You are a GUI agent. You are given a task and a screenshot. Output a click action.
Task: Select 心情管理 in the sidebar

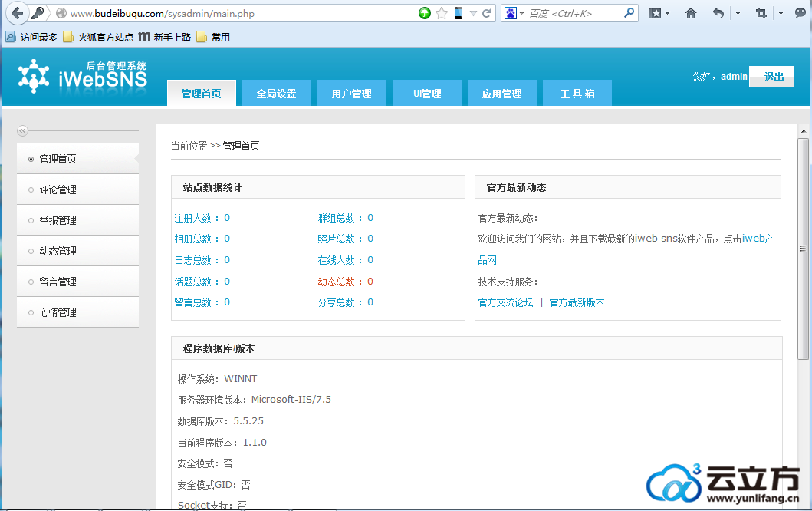pyautogui.click(x=77, y=312)
